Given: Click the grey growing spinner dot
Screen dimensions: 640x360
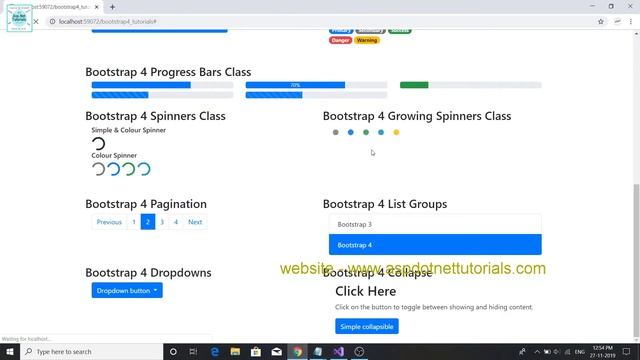Looking at the screenshot, I should coord(336,132).
